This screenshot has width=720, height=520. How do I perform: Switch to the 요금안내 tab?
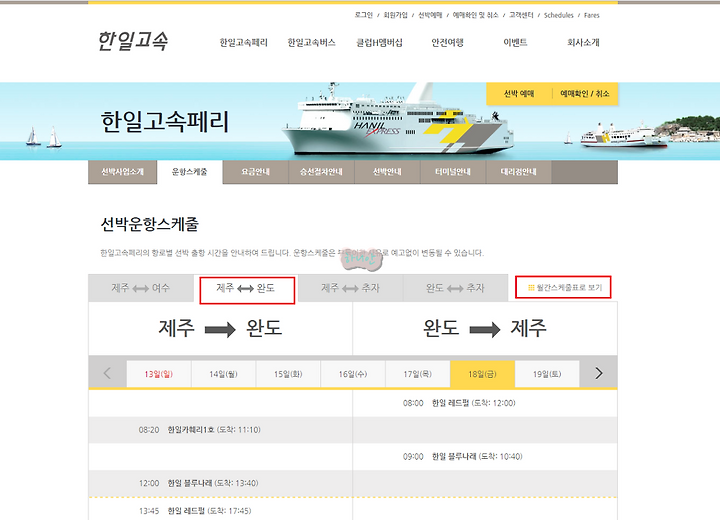point(256,172)
